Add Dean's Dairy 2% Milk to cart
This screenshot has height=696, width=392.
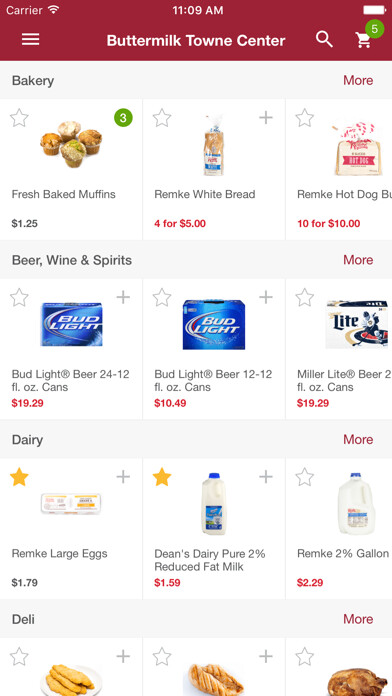[x=265, y=477]
